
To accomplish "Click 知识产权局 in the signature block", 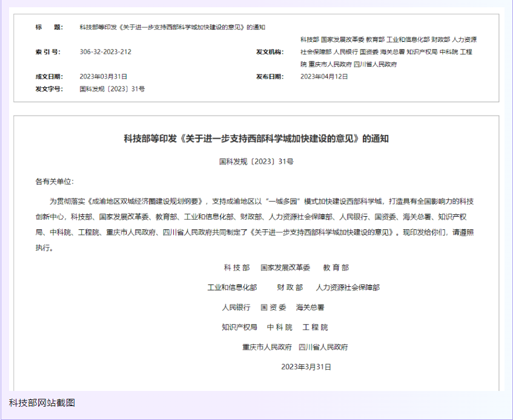I will click(x=239, y=327).
